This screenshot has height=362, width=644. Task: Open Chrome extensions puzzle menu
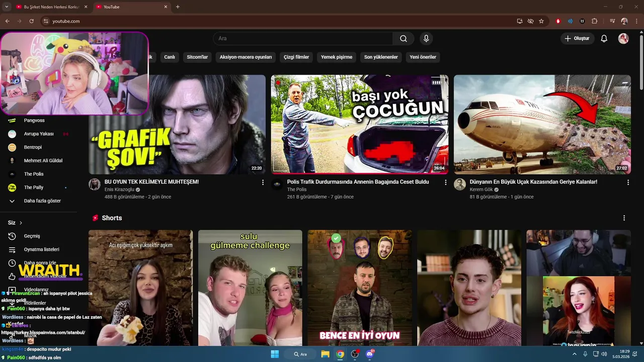coord(594,21)
